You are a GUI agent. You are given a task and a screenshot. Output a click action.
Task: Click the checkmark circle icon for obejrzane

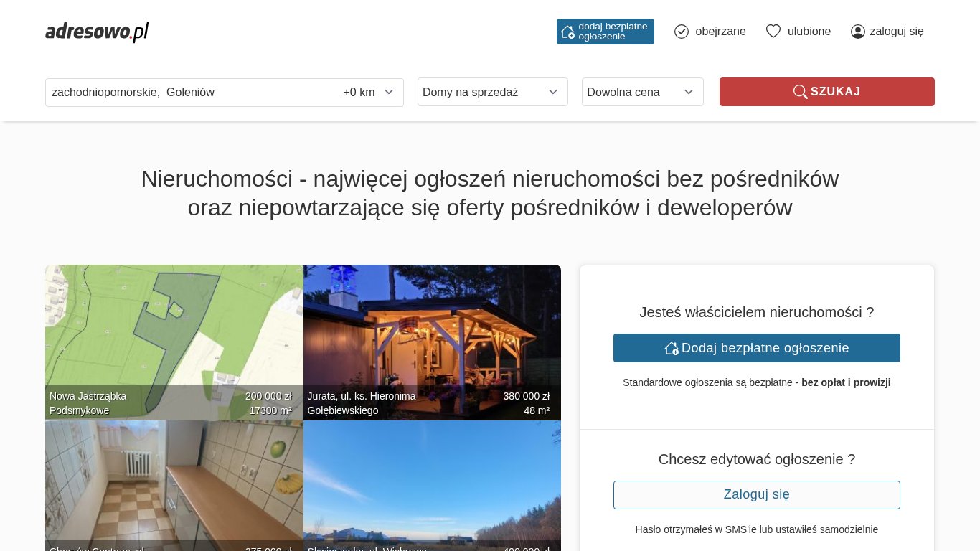point(682,32)
